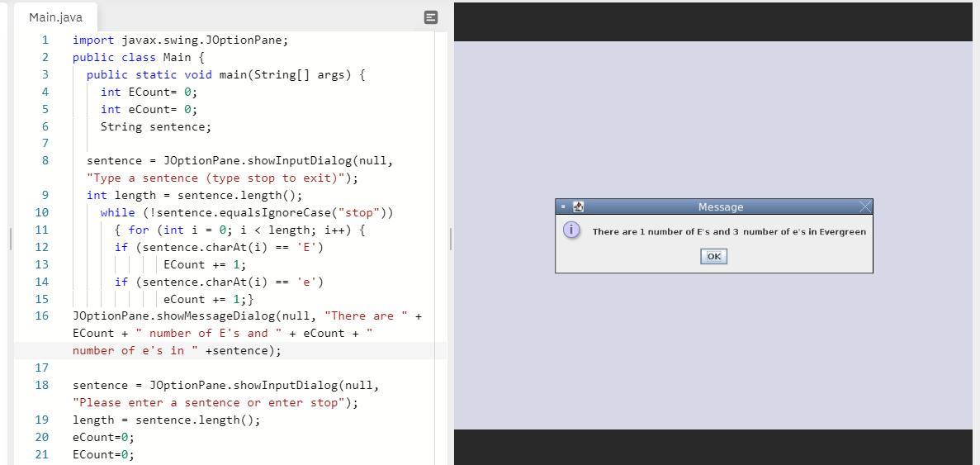Click the info icon in the Message dialog
This screenshot has height=465, width=980.
(x=570, y=230)
